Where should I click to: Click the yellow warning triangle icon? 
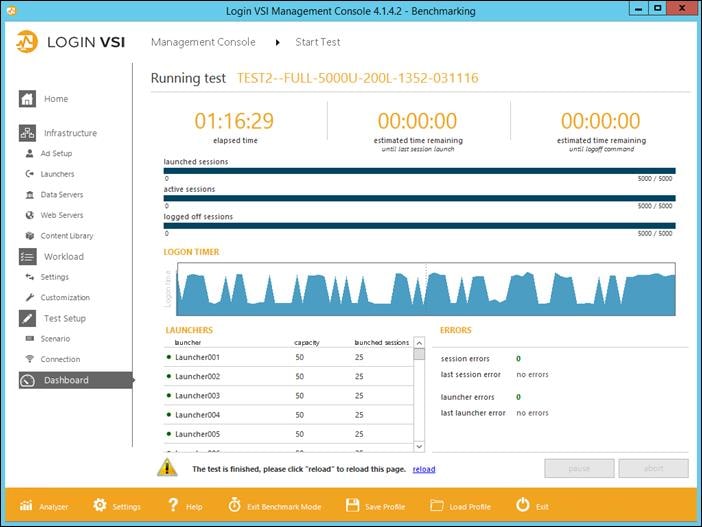tap(167, 468)
